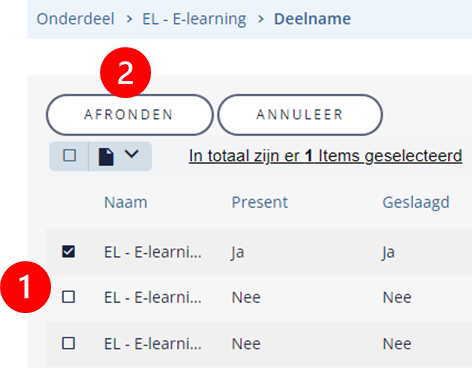Click the red step 1 marker
Image resolution: width=472 pixels, height=368 pixels.
tap(26, 287)
